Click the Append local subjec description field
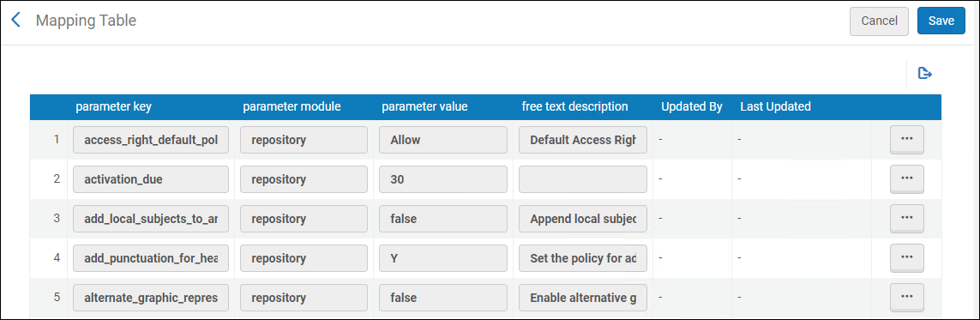This screenshot has height=320, width=980. click(583, 219)
